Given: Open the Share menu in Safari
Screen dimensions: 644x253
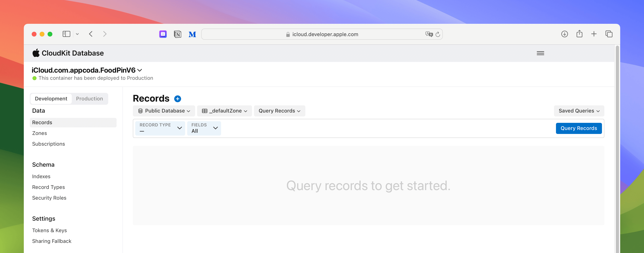Looking at the screenshot, I should (580, 34).
